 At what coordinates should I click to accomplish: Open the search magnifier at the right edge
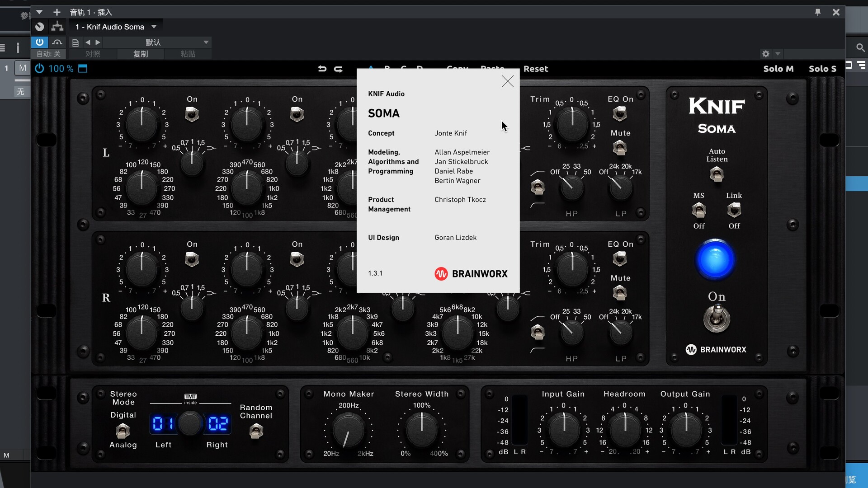(860, 47)
